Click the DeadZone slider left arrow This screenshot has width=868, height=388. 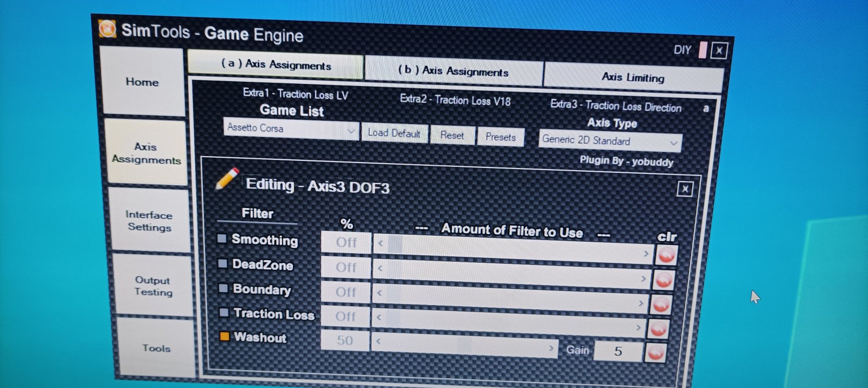[x=380, y=268]
